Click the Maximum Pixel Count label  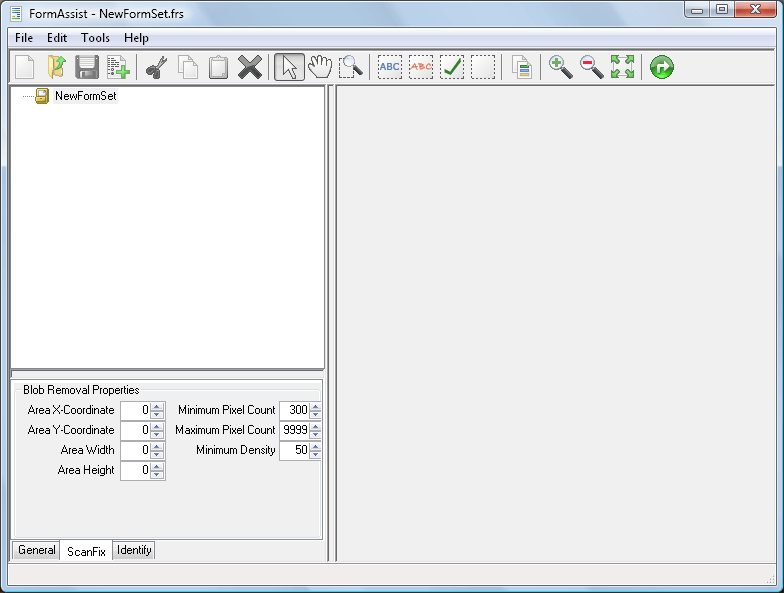[x=225, y=430]
